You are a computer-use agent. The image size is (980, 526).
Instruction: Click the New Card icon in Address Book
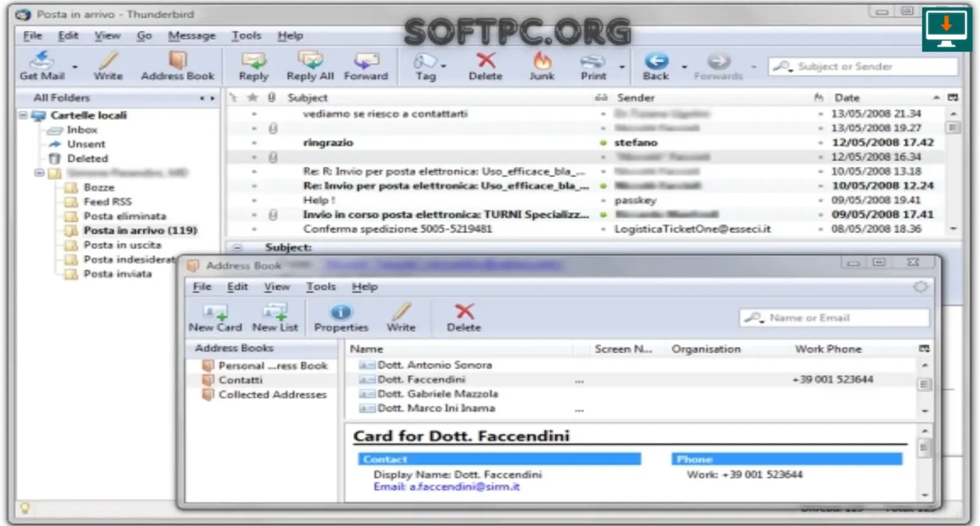[x=215, y=312]
